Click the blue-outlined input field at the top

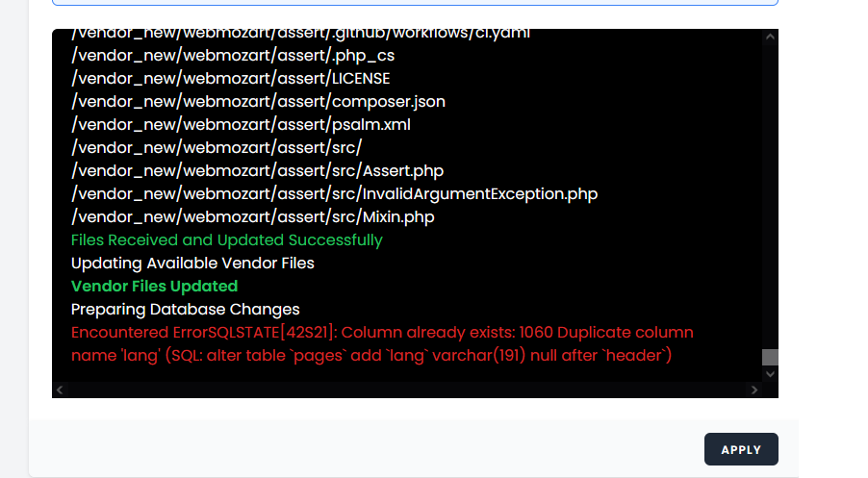415,2
